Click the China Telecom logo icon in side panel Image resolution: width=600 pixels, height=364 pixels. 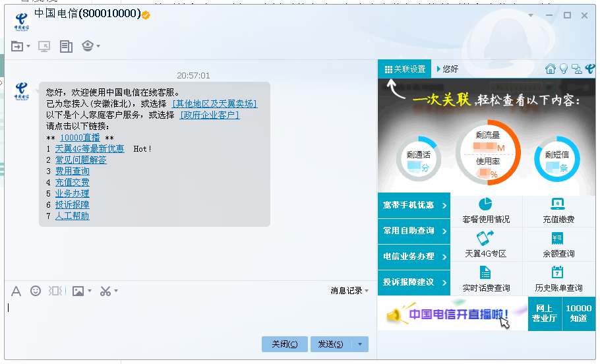(x=590, y=69)
